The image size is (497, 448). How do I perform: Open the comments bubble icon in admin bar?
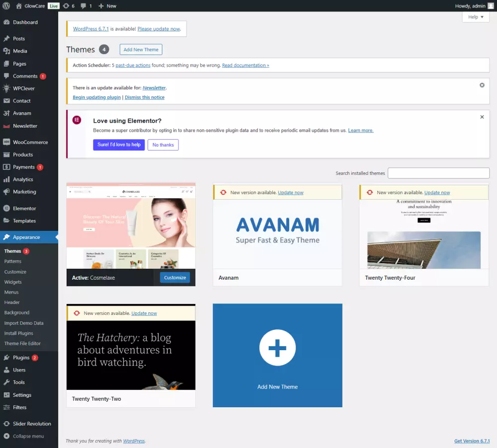pos(83,5)
